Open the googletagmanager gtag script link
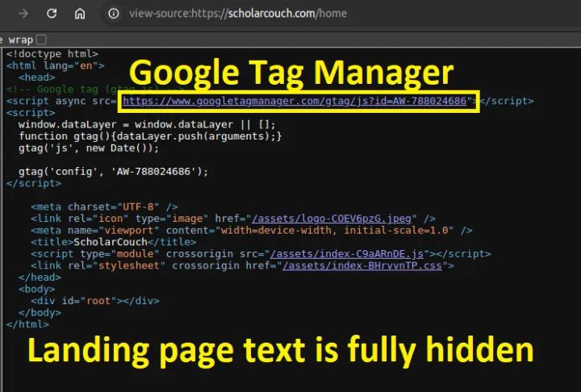Image resolution: width=581 pixels, height=392 pixels. [295, 101]
